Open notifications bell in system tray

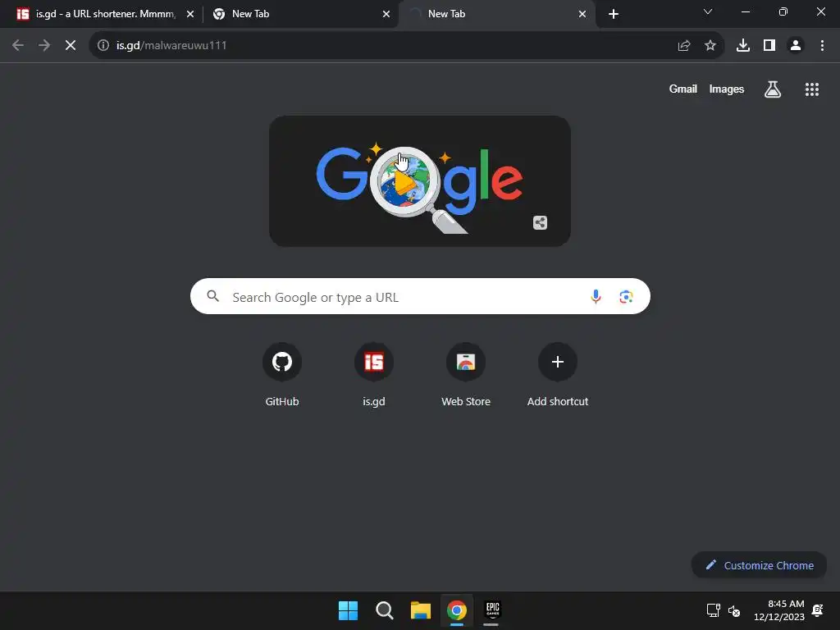818,610
